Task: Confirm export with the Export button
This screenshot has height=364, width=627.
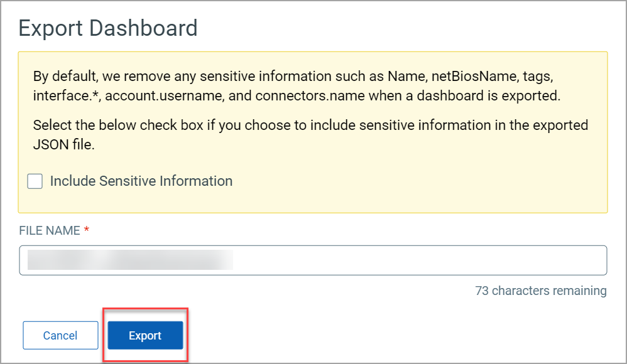Action: [145, 335]
